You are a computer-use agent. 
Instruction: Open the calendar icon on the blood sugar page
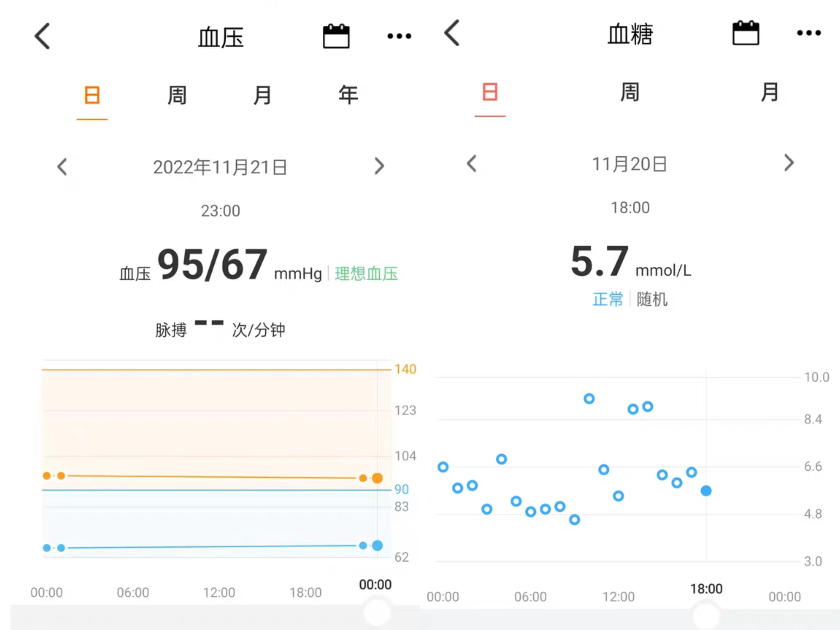(x=746, y=34)
